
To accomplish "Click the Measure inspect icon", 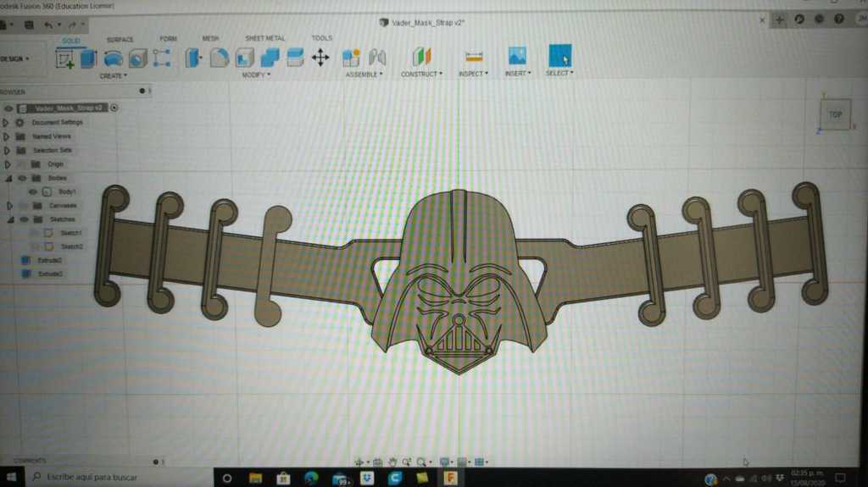I will tap(474, 57).
